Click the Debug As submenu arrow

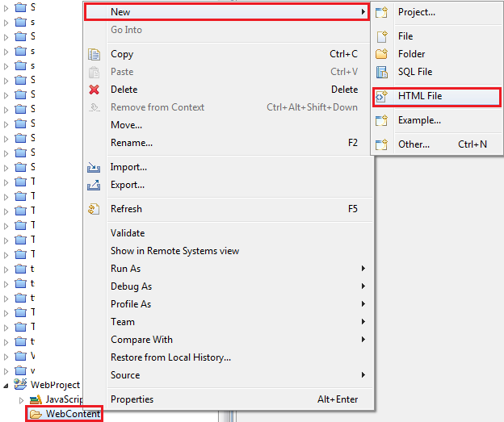pyautogui.click(x=363, y=286)
